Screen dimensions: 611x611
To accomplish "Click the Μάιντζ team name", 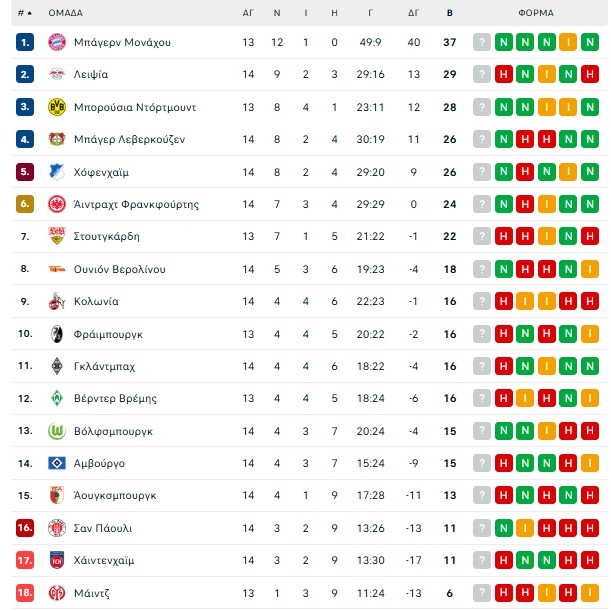I will point(92,593).
